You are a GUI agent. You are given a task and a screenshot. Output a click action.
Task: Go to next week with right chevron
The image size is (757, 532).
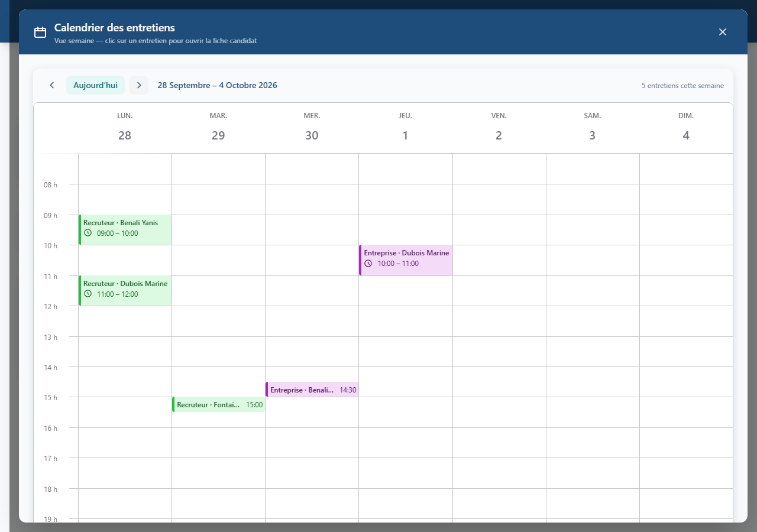(x=139, y=85)
